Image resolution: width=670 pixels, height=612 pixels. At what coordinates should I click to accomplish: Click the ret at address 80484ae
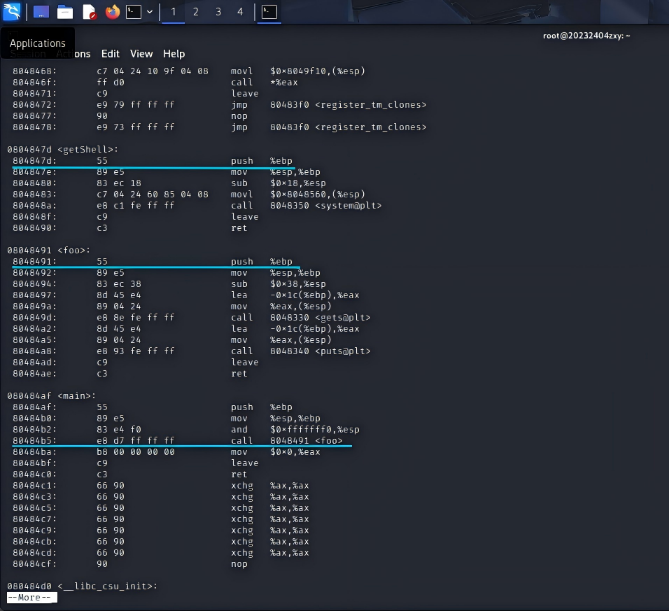pos(239,374)
